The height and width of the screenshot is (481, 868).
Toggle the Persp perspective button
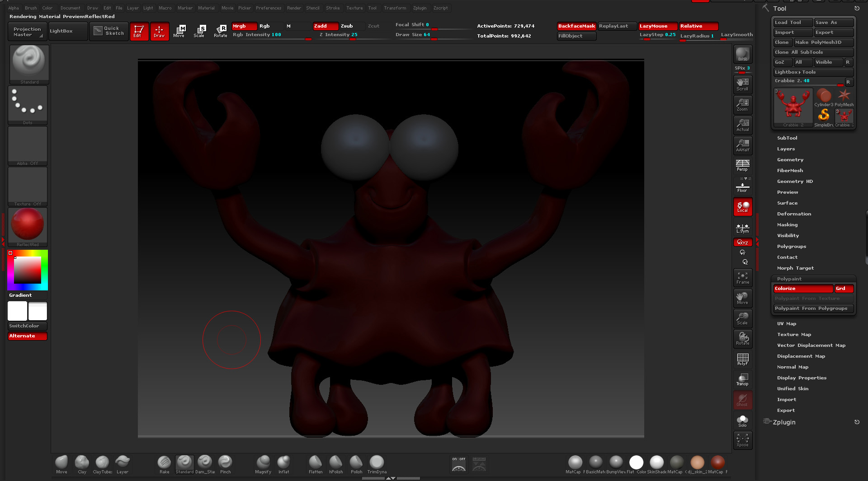pyautogui.click(x=742, y=165)
